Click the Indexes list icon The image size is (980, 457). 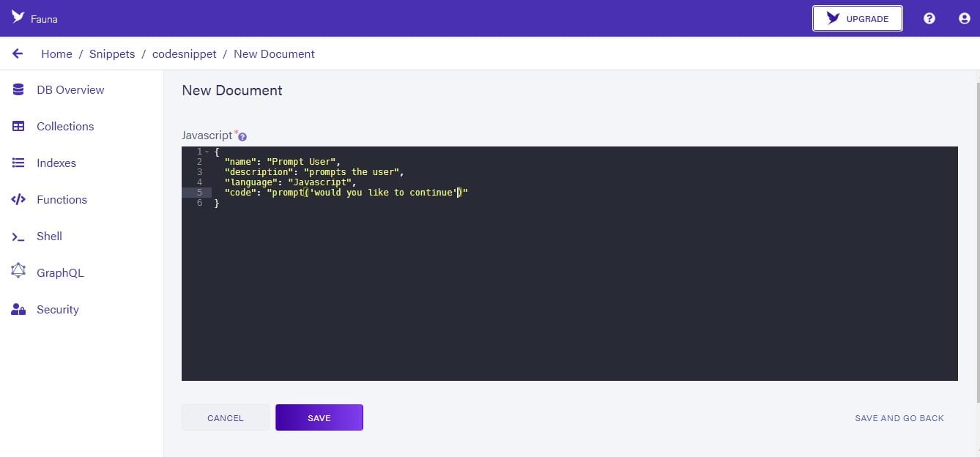point(18,163)
